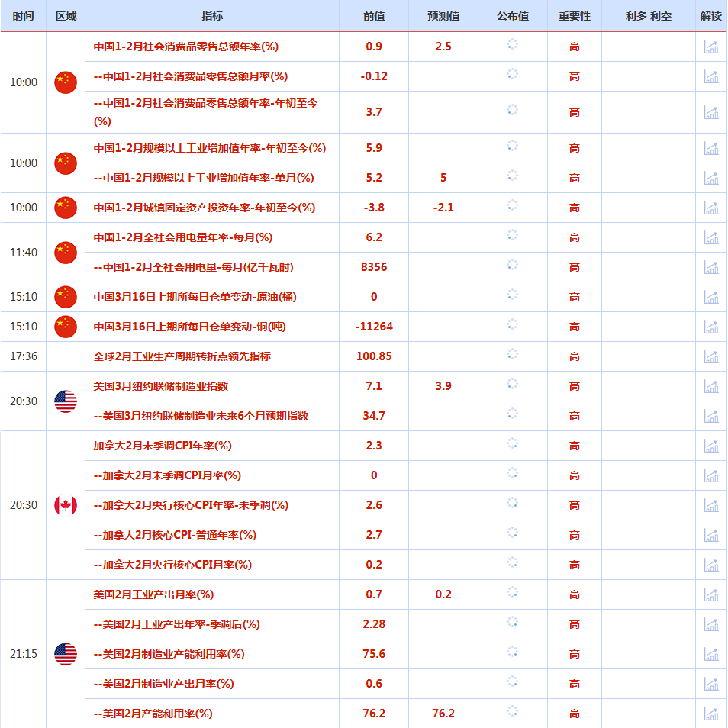Open chart icon for --美国2月产能利用率(%)
Image resolution: width=728 pixels, height=728 pixels.
click(710, 714)
